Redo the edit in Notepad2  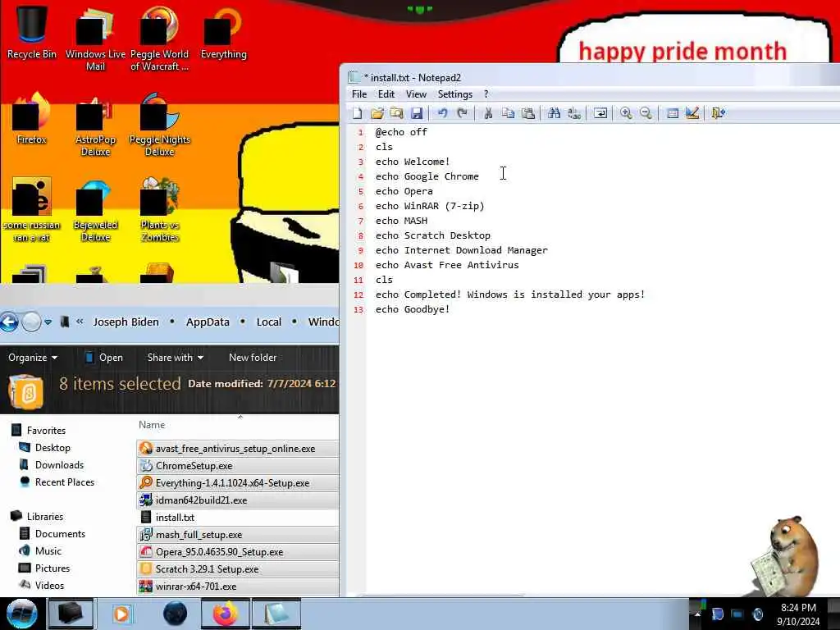point(463,113)
